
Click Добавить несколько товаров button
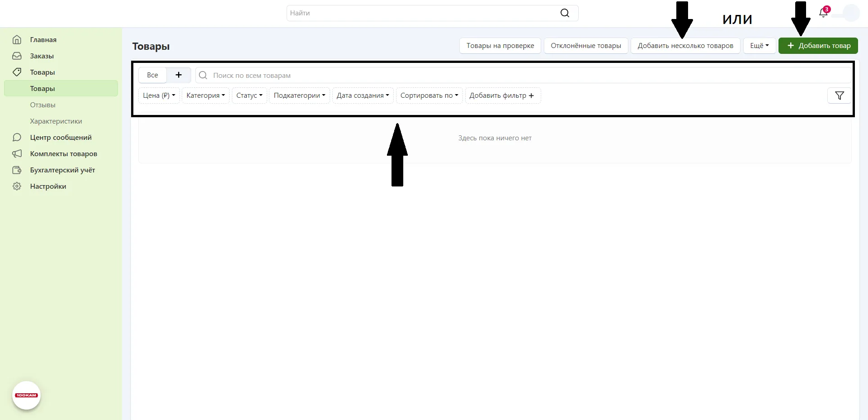[x=685, y=46]
